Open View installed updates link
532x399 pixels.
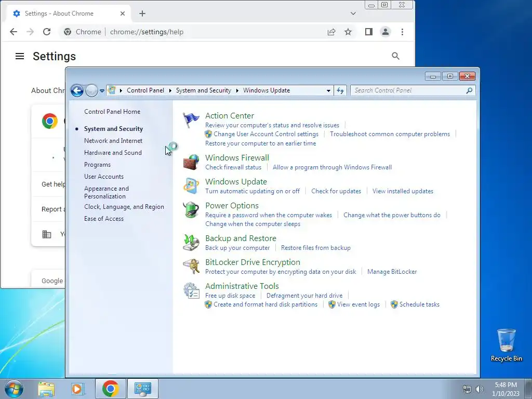[x=403, y=191]
